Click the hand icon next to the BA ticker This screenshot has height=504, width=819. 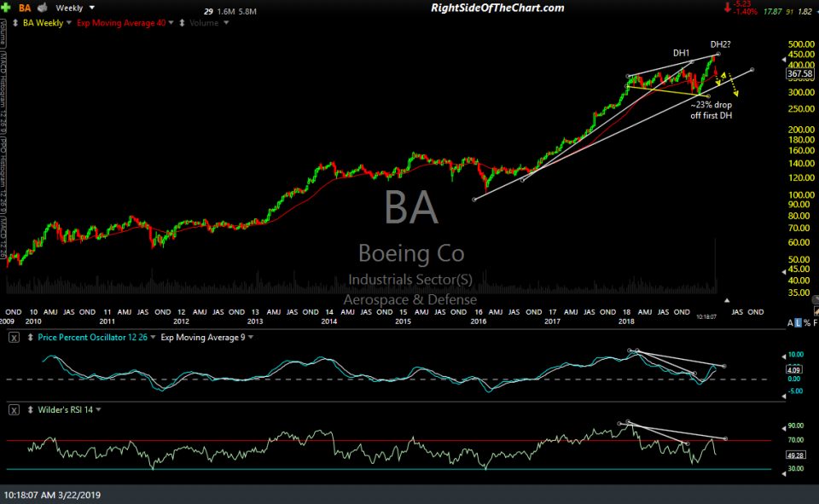coord(42,8)
